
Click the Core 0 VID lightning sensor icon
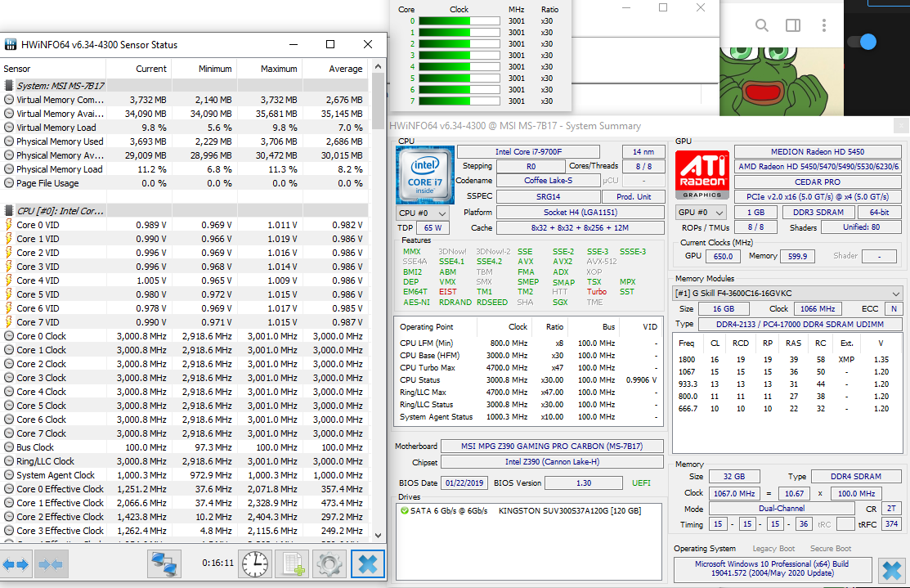click(8, 225)
